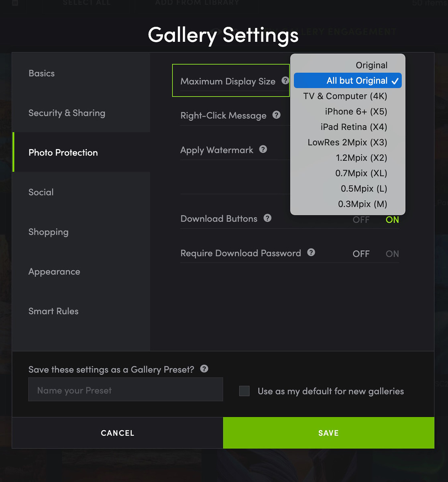Image resolution: width=448 pixels, height=482 pixels.
Task: Pick LowRes 2Mpix (X3) size option
Action: pyautogui.click(x=348, y=142)
